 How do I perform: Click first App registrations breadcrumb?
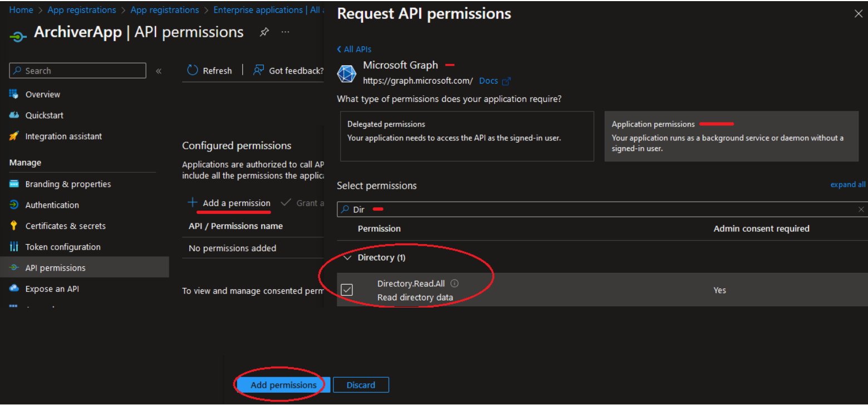click(82, 10)
